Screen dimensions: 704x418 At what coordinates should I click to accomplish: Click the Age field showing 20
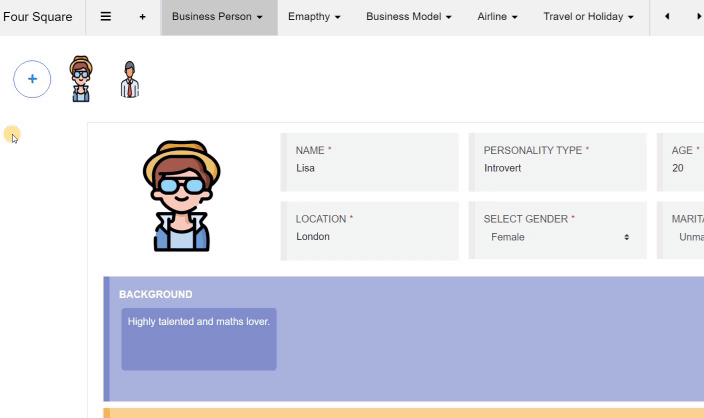coord(685,168)
